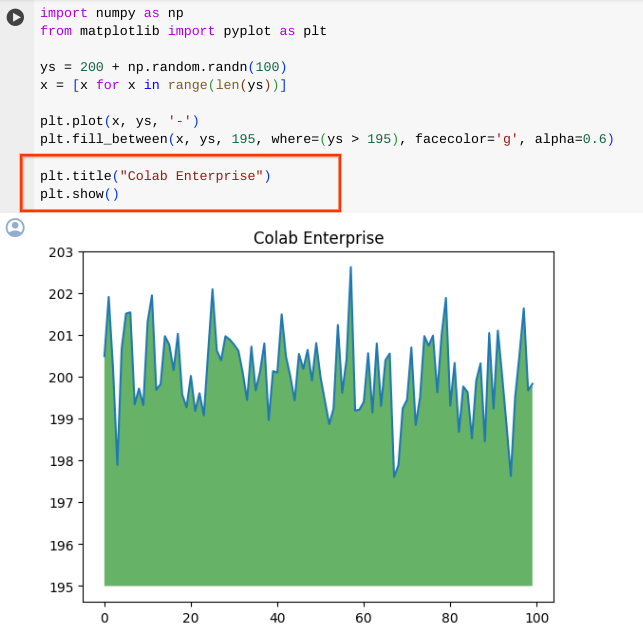
Task: Click the y-axis label 203
Action: 61,253
